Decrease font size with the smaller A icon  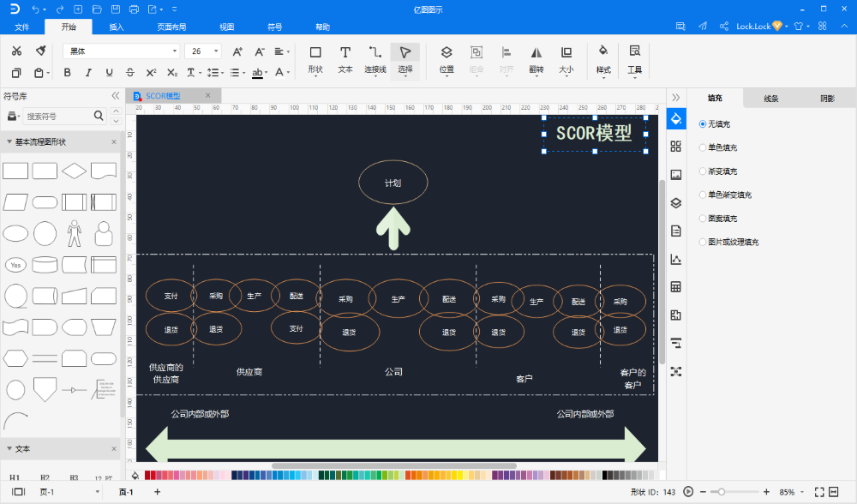[x=260, y=51]
